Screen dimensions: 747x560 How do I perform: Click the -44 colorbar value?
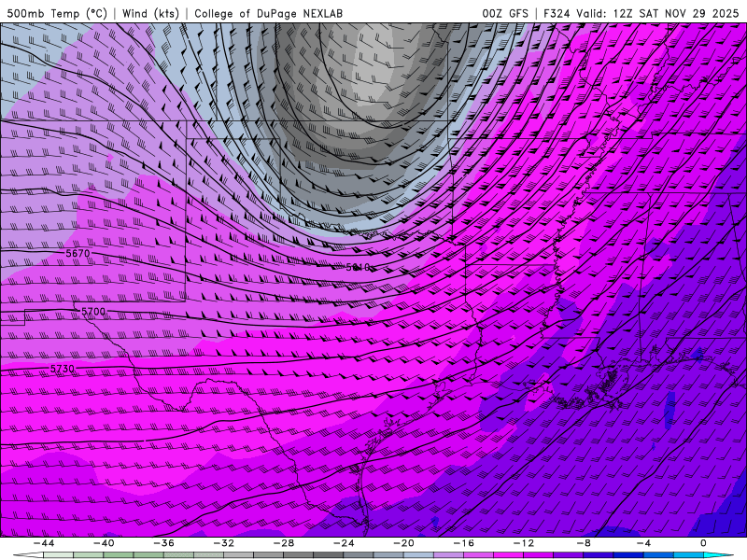43,543
